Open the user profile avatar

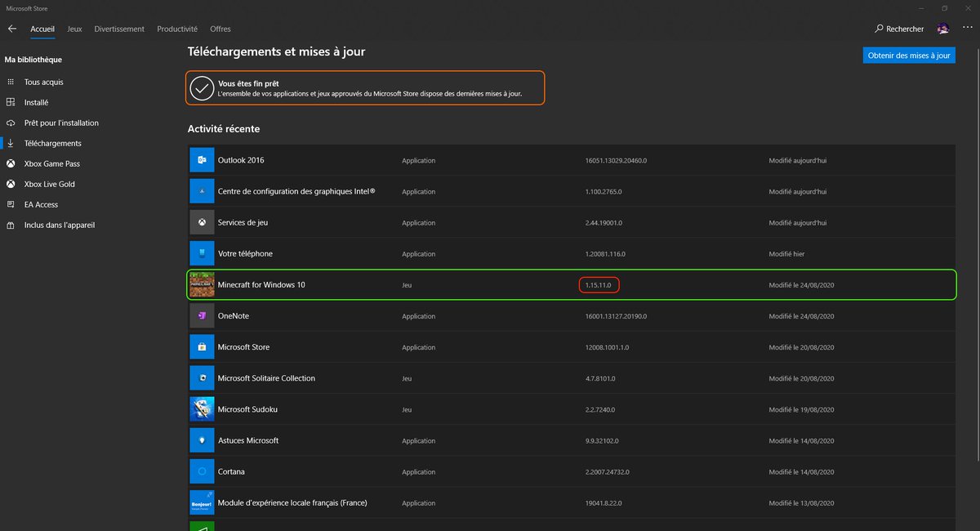[x=943, y=29]
